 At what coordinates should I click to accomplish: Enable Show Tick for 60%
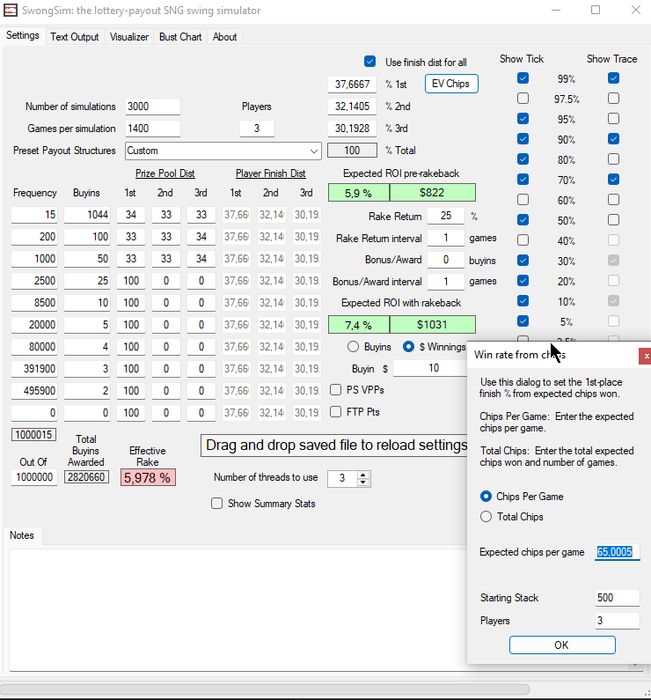(x=523, y=200)
